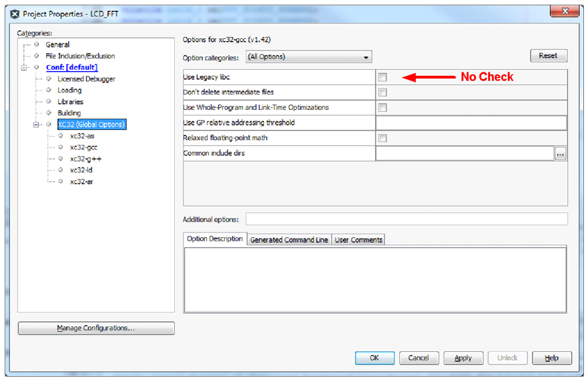
Task: Close the Project Properties dialog
Action: click(565, 11)
